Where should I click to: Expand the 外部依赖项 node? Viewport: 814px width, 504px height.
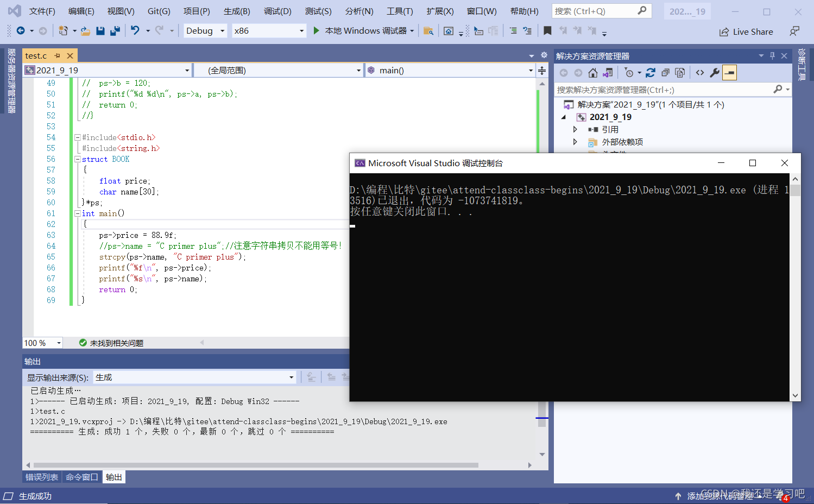[575, 142]
